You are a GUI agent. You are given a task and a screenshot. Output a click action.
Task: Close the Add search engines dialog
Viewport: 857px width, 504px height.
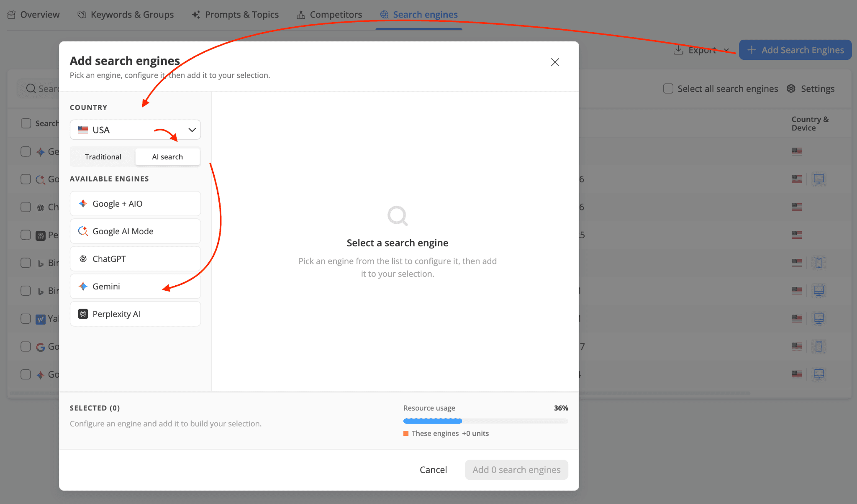(555, 62)
